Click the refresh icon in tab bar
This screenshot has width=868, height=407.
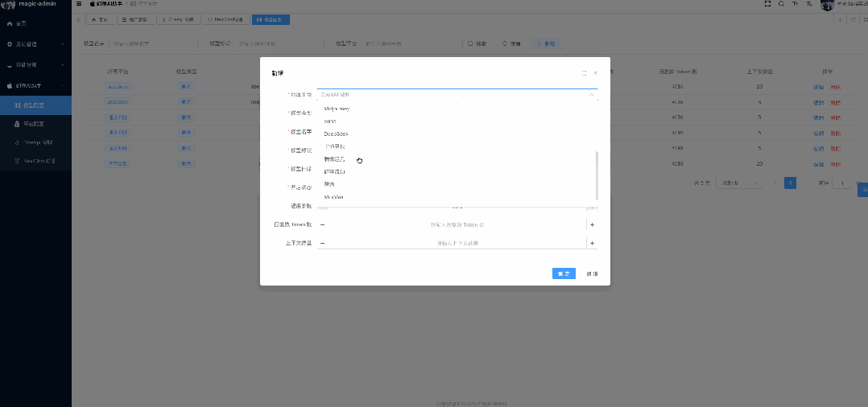853,20
